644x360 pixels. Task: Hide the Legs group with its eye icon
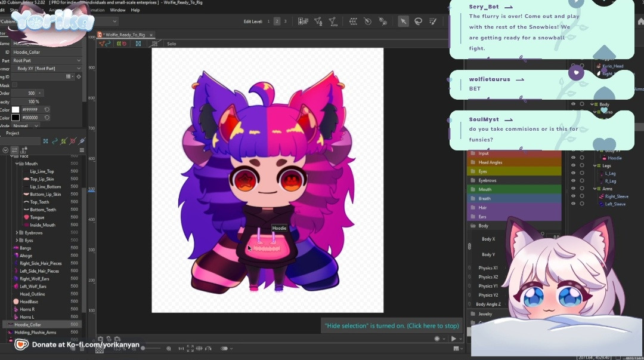574,165
